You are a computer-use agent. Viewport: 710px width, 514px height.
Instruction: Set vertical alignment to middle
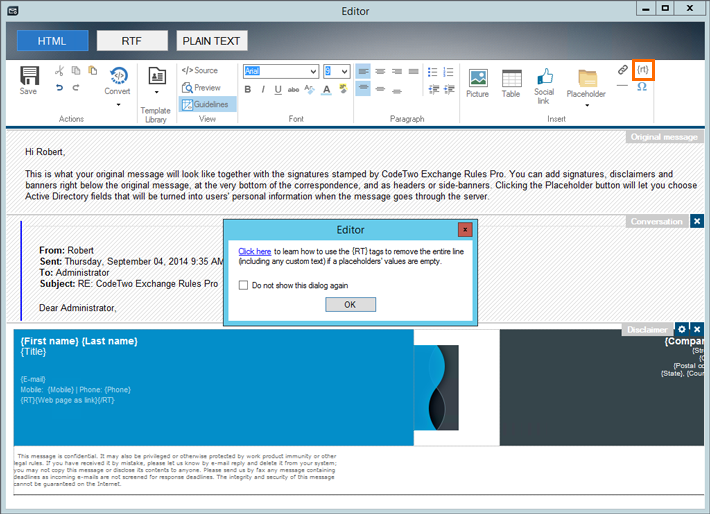pos(380,89)
